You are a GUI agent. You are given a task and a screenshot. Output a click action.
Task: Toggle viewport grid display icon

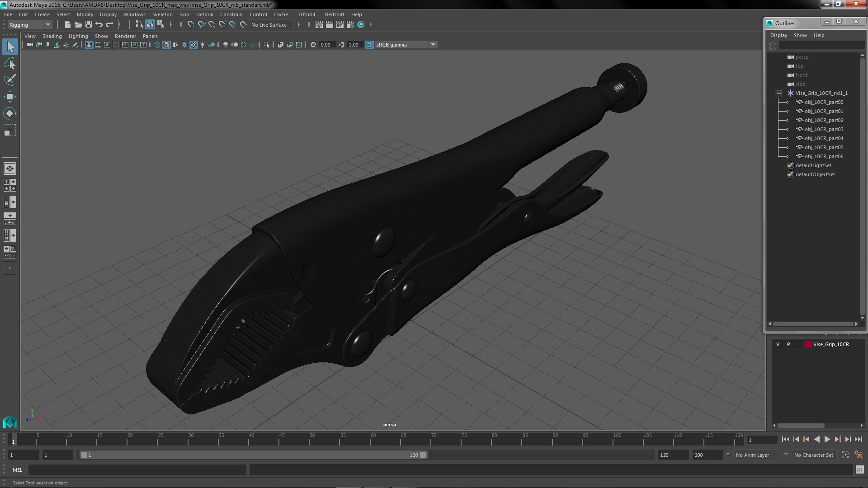coord(89,45)
